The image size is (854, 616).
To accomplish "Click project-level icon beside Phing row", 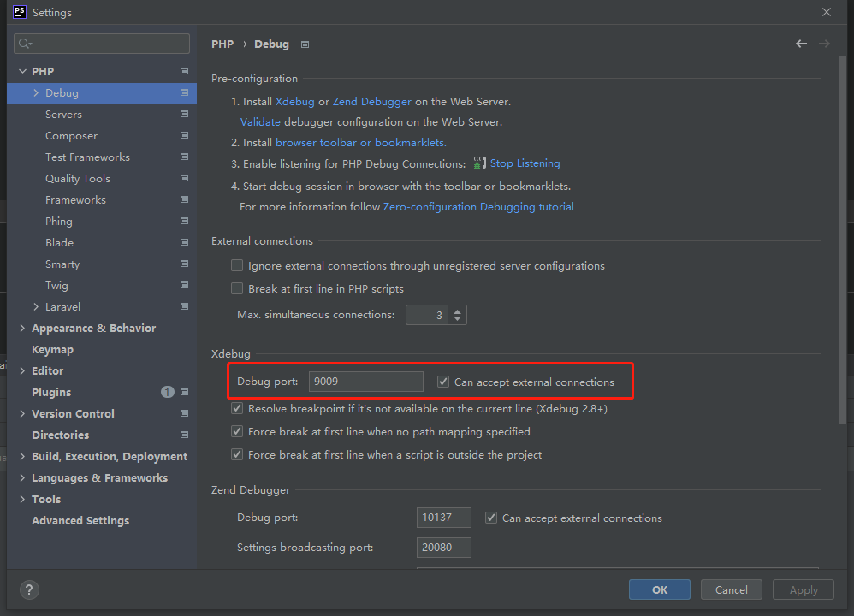I will point(184,221).
